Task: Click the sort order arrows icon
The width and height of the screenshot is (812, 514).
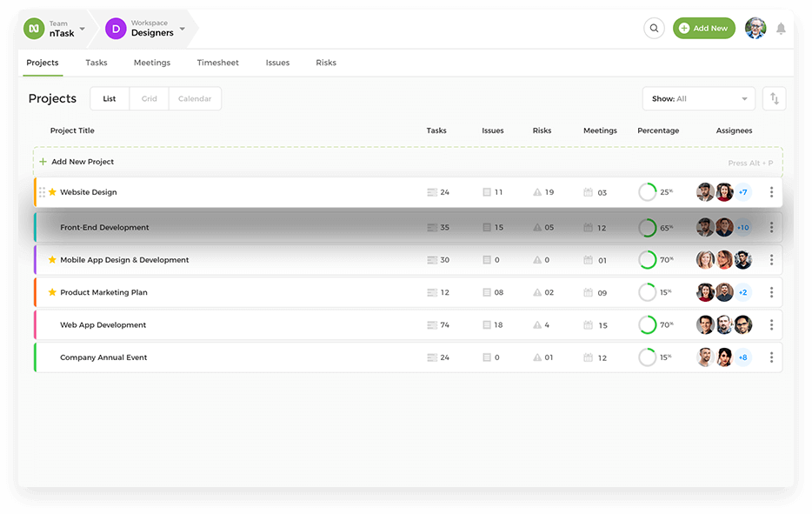Action: [x=774, y=99]
